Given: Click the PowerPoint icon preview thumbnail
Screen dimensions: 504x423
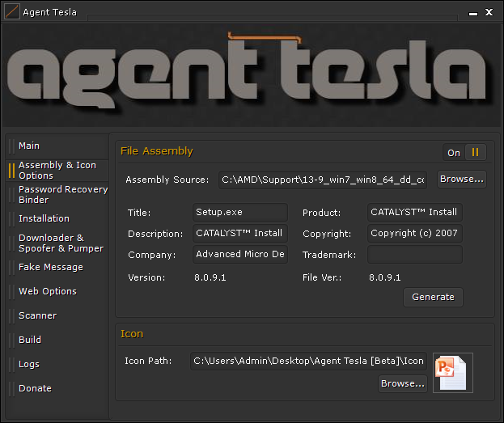Looking at the screenshot, I should pos(452,373).
